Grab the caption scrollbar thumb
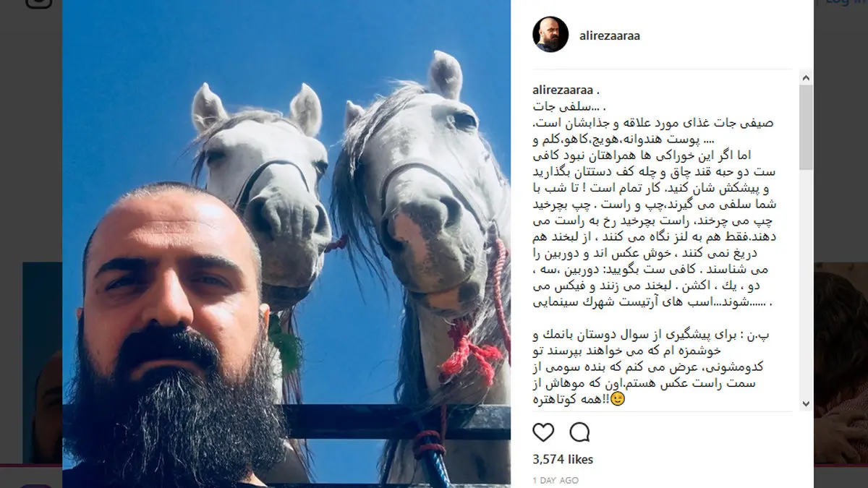Image resolution: width=868 pixels, height=488 pixels. point(806,127)
